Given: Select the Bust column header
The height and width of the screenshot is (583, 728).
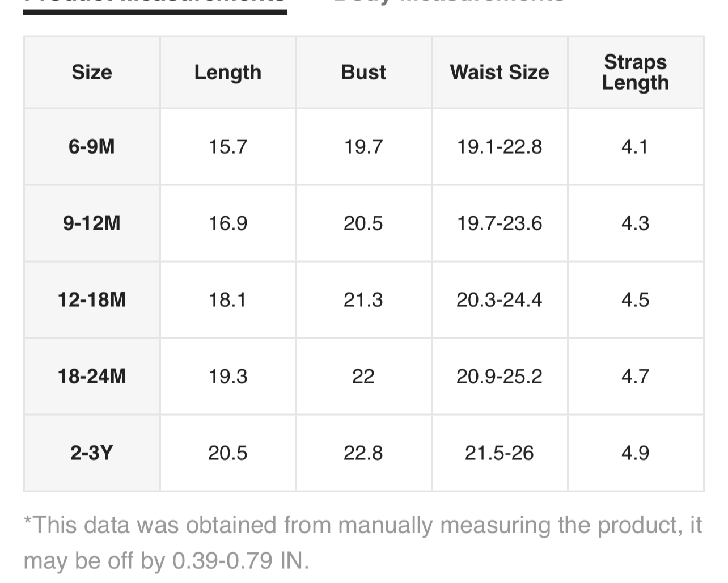Looking at the screenshot, I should coord(363,73).
